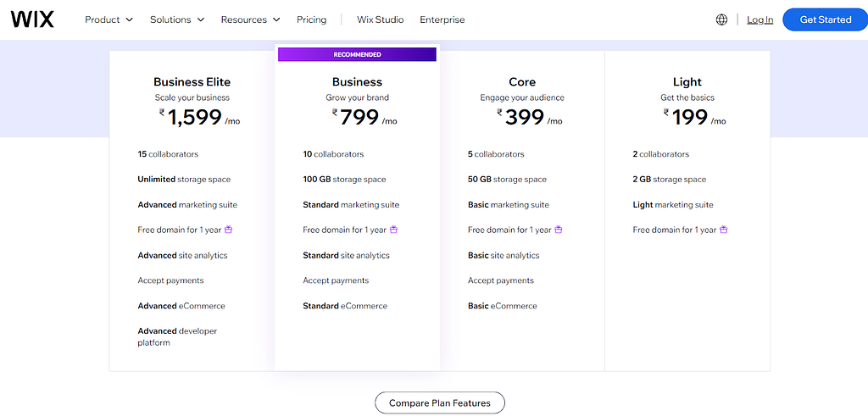Click gift icon in Core plan

click(x=559, y=230)
